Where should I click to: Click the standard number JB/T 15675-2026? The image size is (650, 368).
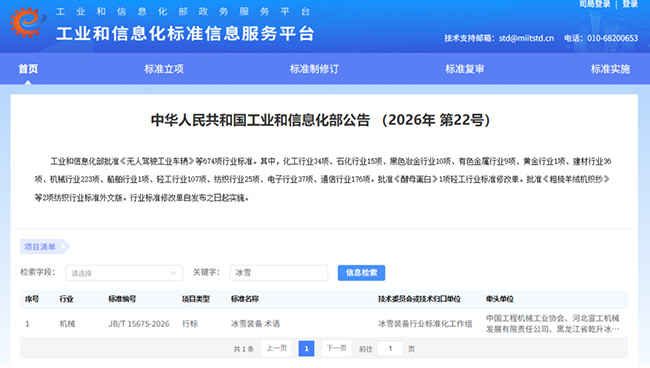tap(139, 324)
